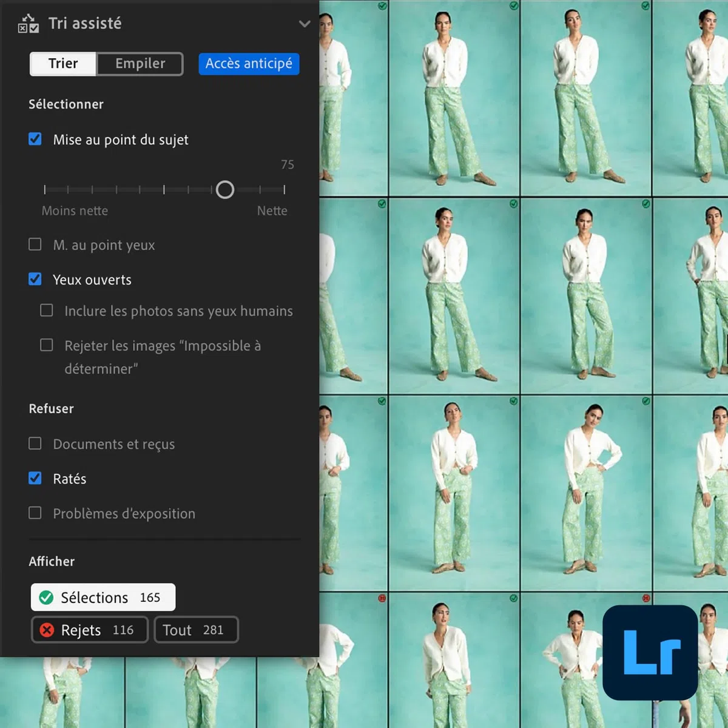Switch to the Trier tab
This screenshot has height=728, width=728.
click(63, 64)
